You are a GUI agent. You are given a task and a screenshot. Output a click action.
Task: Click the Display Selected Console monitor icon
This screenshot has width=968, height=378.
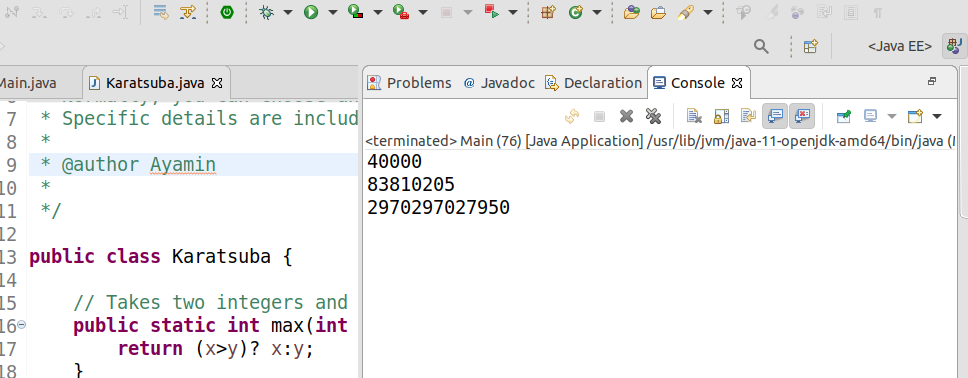(870, 116)
